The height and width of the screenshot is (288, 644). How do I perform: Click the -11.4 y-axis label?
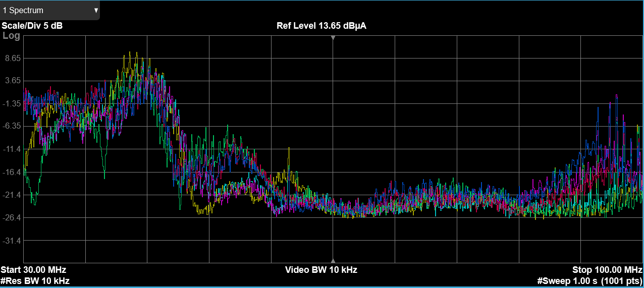(12, 149)
